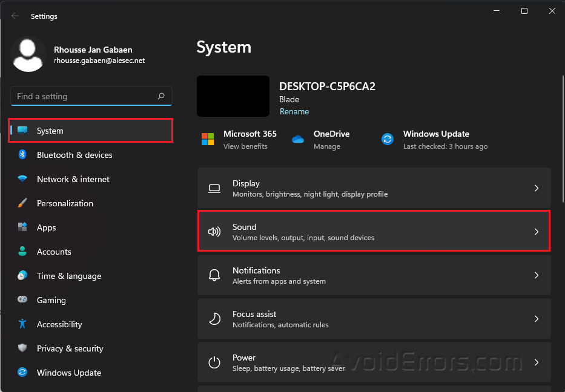Click the Find a setting search box
Viewport: 565px width, 392px height.
(x=85, y=96)
